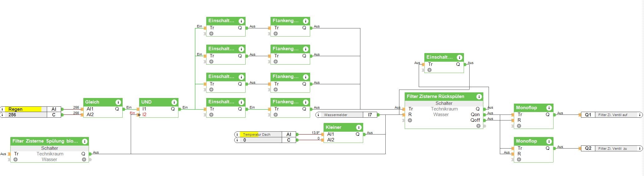The image size is (644, 176).
Task: Open info icon of Kleiner block
Action: (359, 127)
